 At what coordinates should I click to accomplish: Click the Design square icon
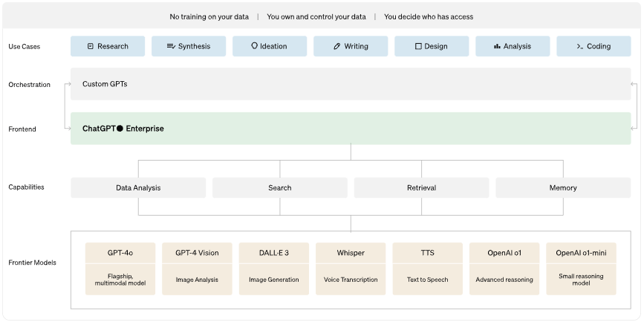tap(418, 46)
